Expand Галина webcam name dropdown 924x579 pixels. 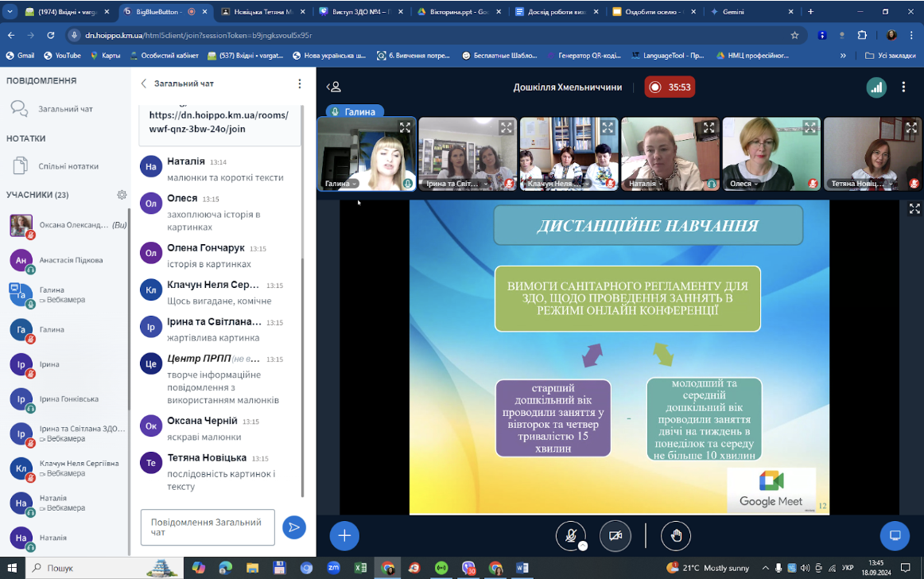click(340, 184)
